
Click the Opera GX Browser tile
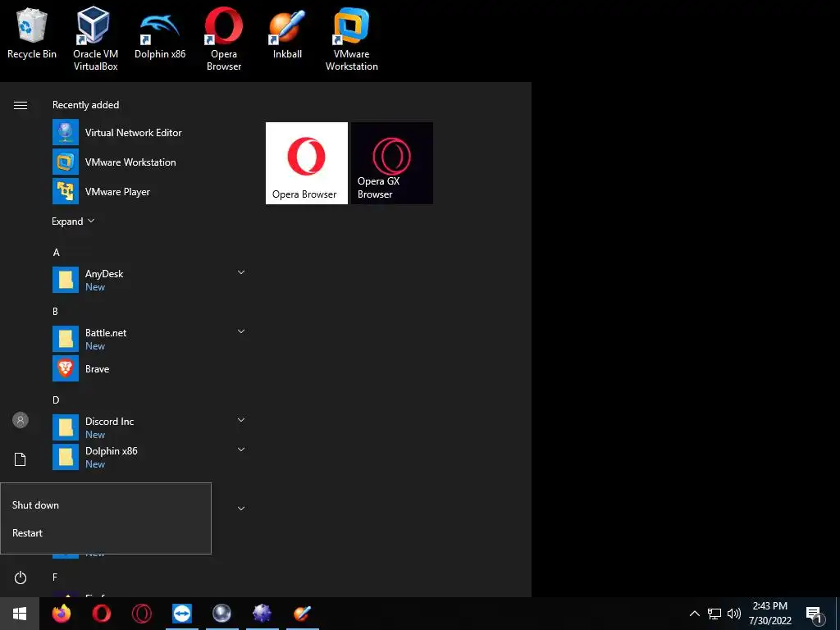(392, 163)
